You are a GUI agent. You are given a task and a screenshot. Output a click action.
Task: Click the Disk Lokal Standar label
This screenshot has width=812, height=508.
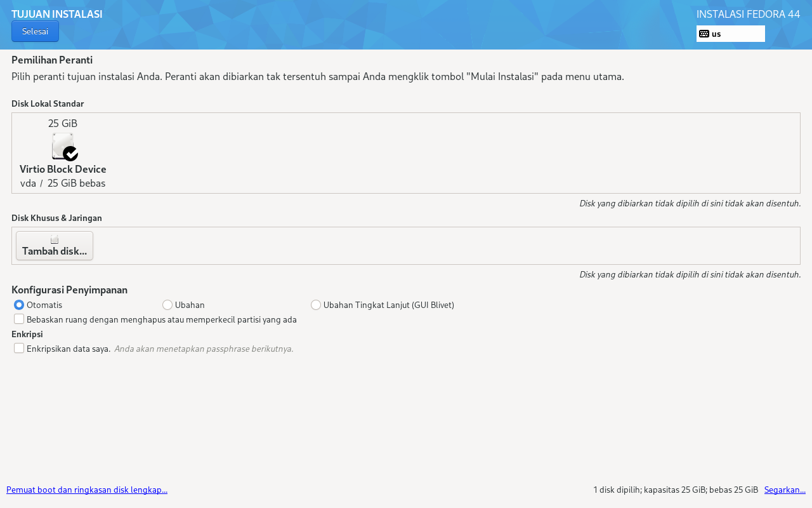pos(48,104)
